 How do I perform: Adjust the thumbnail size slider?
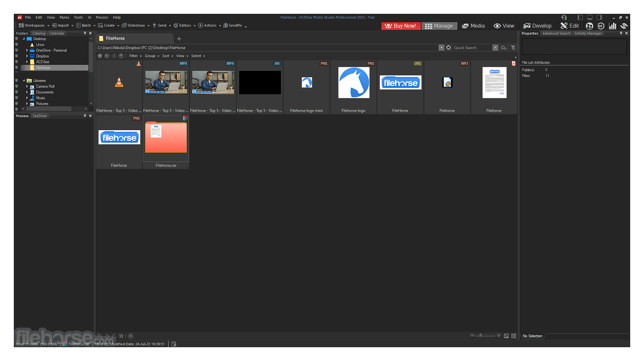tap(485, 336)
